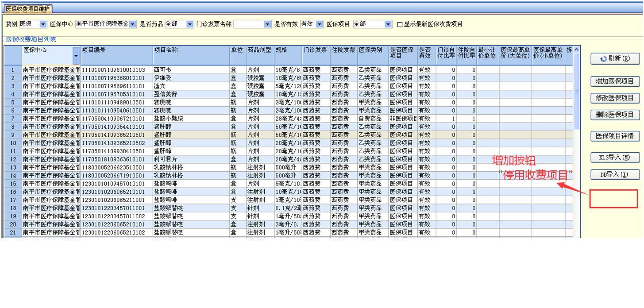
Task: Open the 门诊发票名称 dropdown
Action: click(267, 24)
